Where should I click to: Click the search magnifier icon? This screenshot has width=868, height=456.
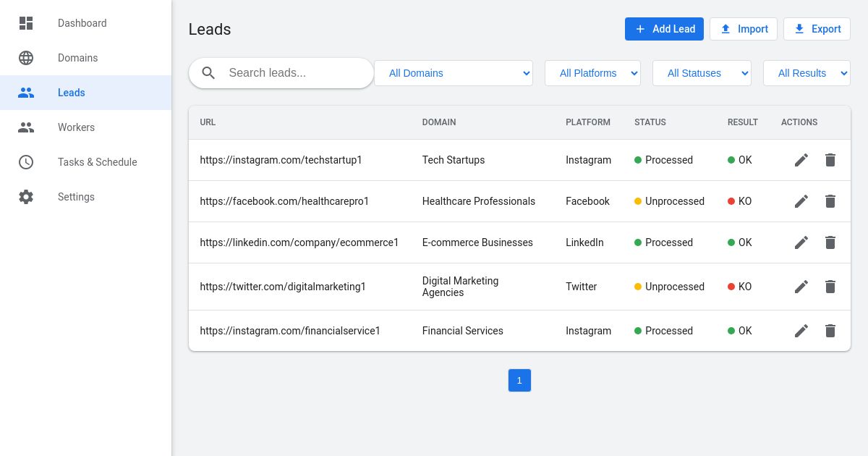208,72
